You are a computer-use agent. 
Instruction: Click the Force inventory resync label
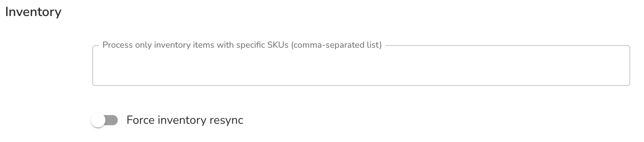pyautogui.click(x=185, y=120)
